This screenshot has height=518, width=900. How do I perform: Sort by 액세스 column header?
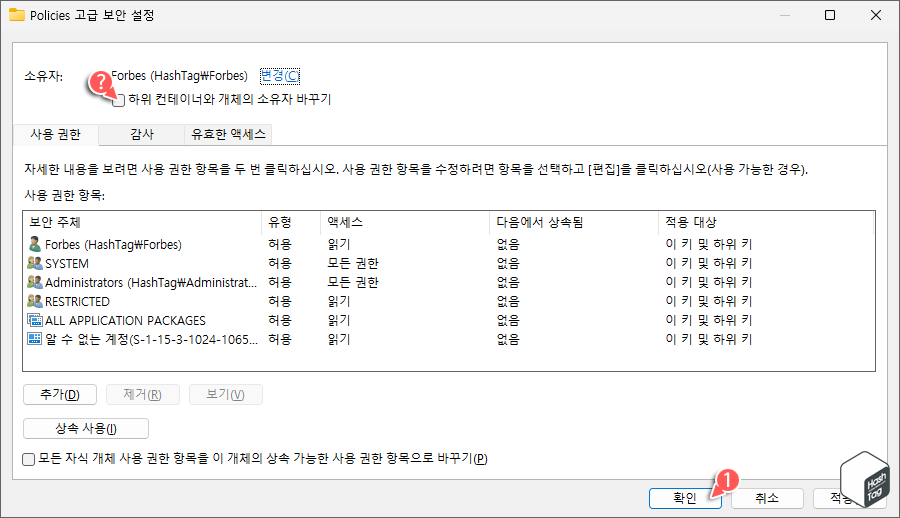pyautogui.click(x=405, y=222)
